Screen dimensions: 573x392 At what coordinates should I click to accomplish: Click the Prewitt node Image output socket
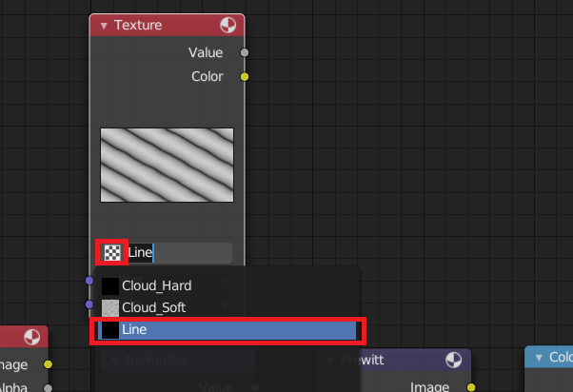pos(471,387)
